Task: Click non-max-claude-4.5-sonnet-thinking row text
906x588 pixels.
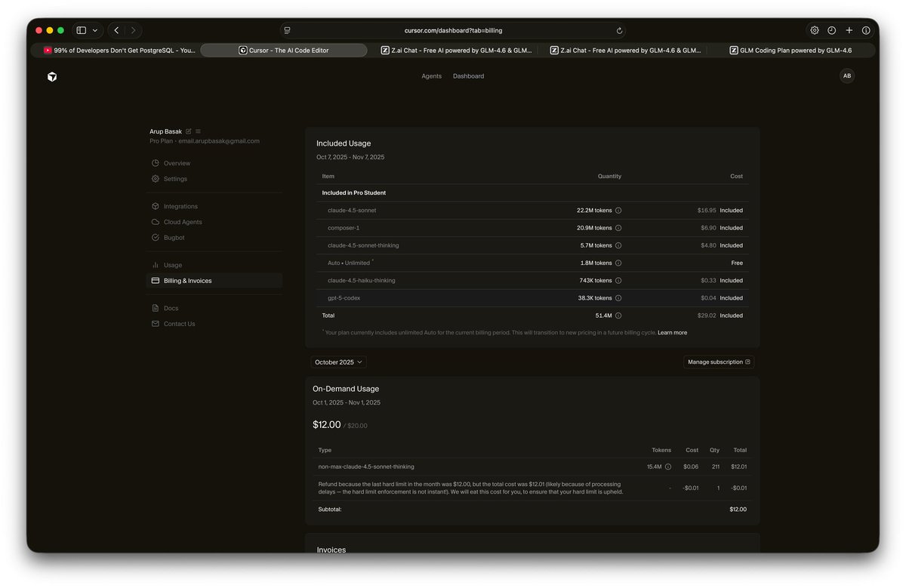Action: 366,466
